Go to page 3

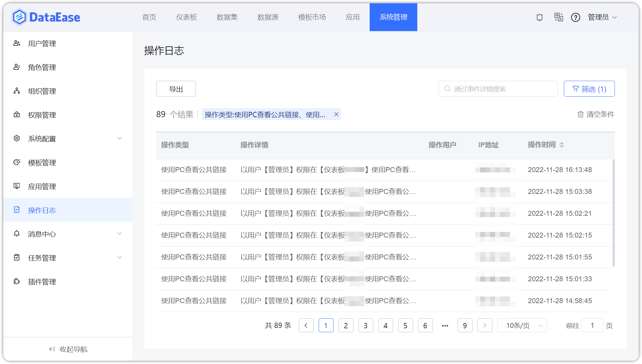click(366, 326)
